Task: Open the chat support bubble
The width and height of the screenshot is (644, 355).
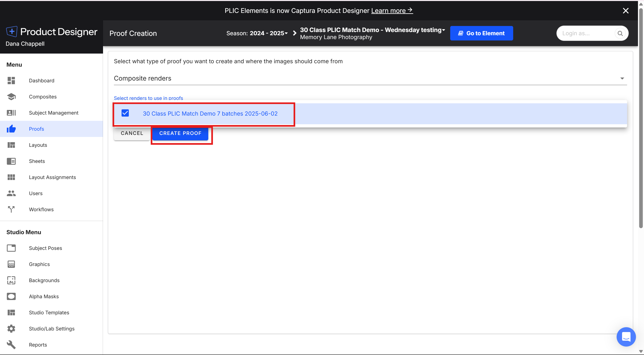Action: point(626,337)
